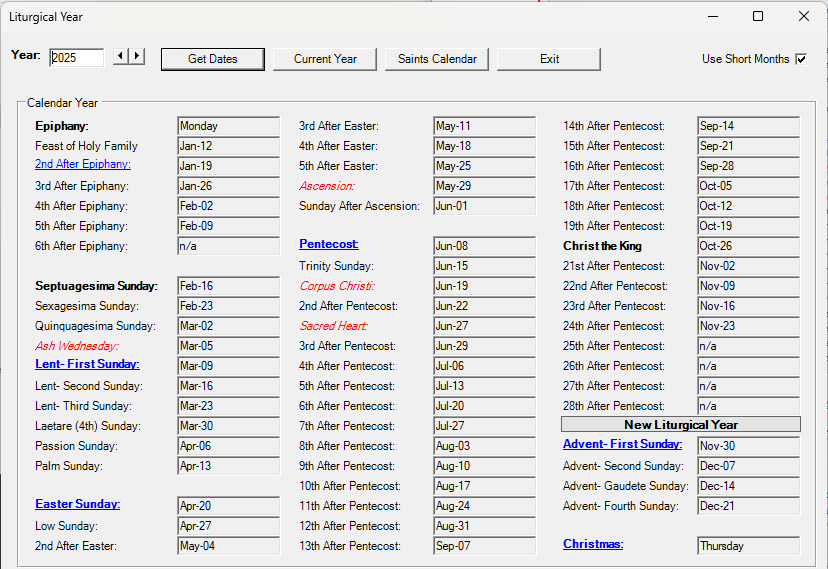Select the Low Sunday date Apr-27
Image resolution: width=828 pixels, height=569 pixels.
(229, 526)
